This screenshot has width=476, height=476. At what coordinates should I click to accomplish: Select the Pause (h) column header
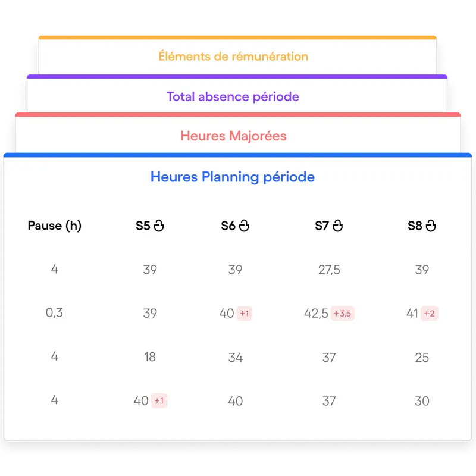(x=55, y=226)
